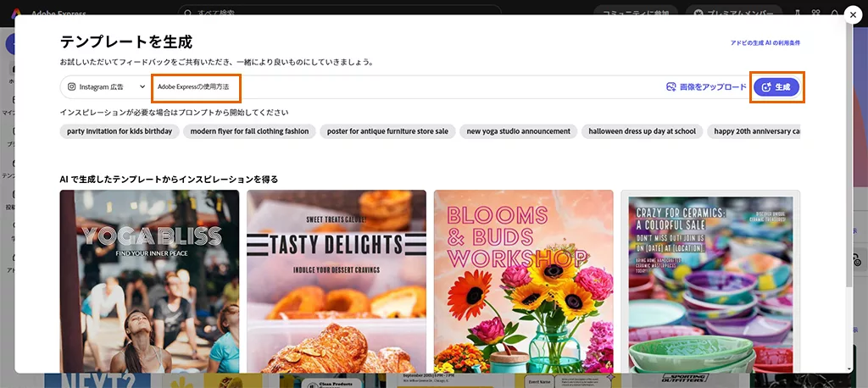Open the Blooms & Buds Workshop template thumbnail

pos(524,281)
